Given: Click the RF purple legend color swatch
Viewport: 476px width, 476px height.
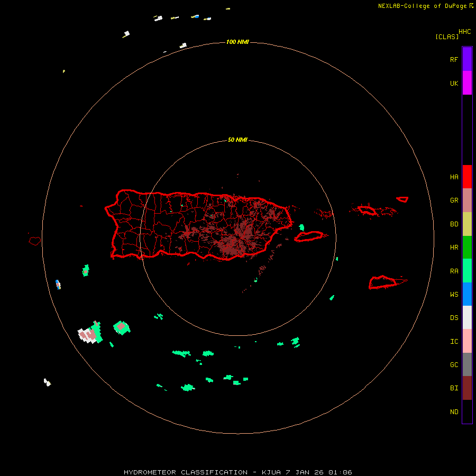Looking at the screenshot, I should (x=467, y=59).
